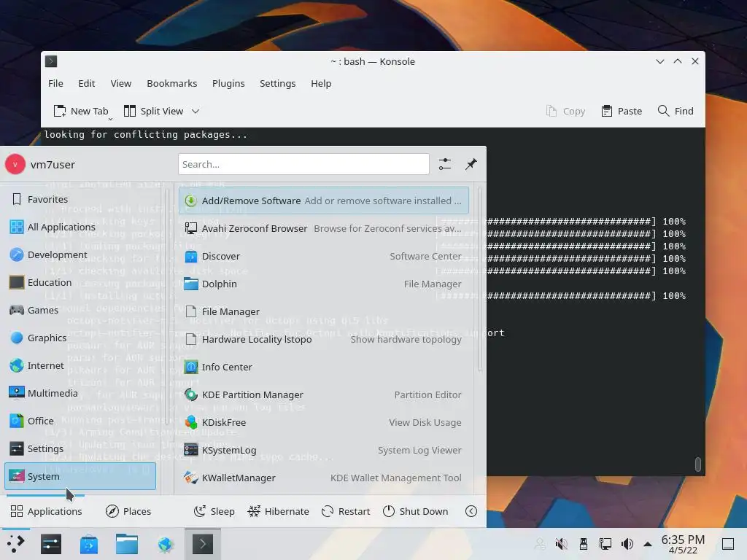Select the Favorites category
Screen dimensions: 747x560
(80, 199)
